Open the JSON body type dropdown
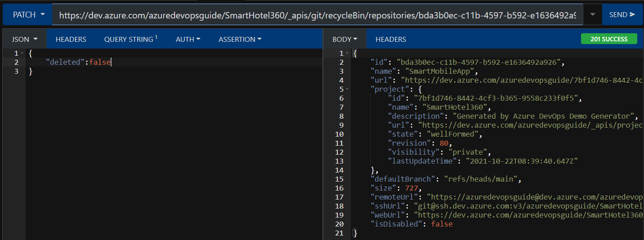This screenshot has width=644, height=240. 24,39
